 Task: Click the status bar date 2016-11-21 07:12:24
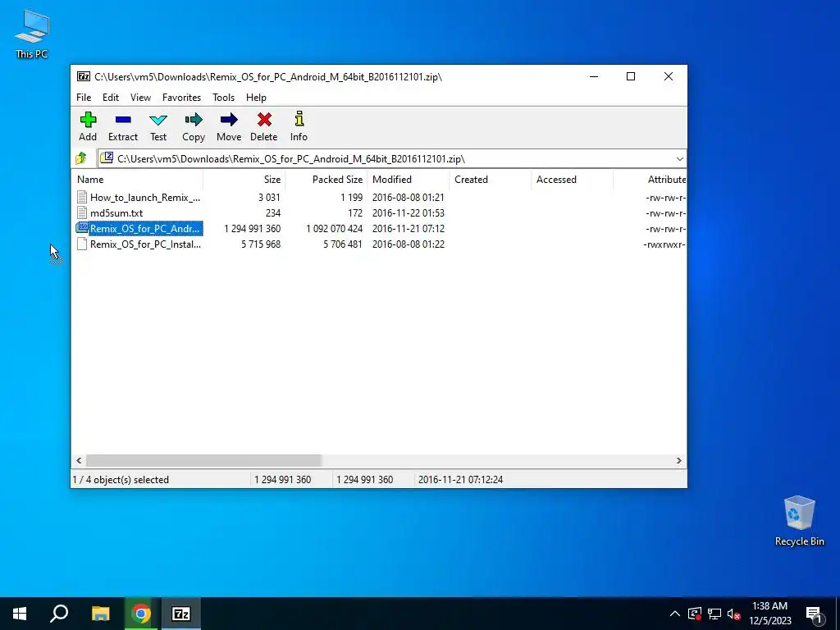tap(460, 479)
